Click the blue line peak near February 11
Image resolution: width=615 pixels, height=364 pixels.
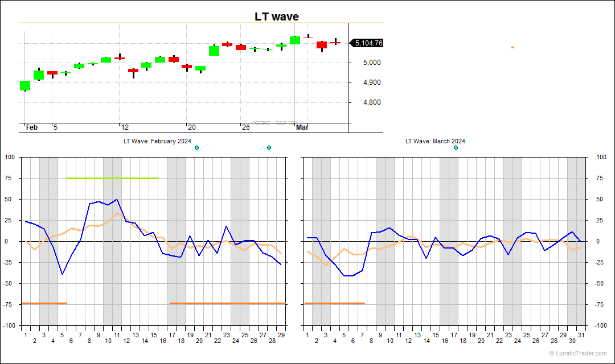point(117,200)
